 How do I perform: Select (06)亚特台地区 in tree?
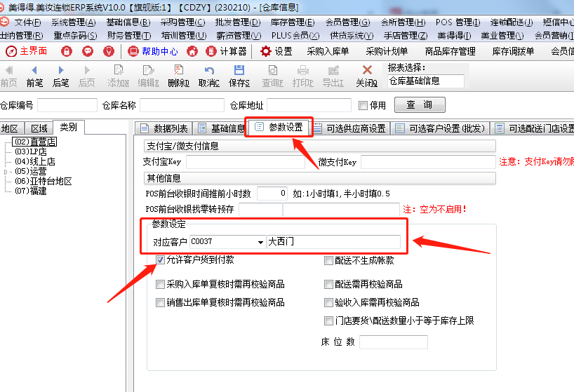pyautogui.click(x=44, y=181)
